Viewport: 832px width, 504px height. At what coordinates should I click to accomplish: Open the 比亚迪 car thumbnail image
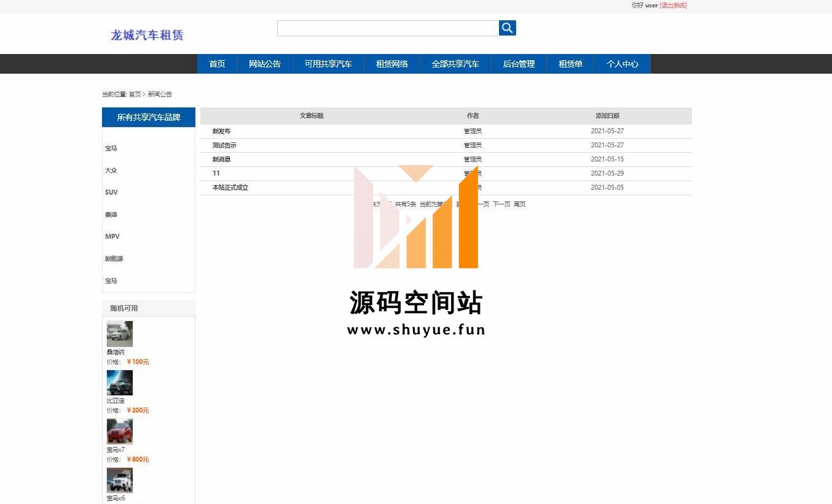click(119, 383)
